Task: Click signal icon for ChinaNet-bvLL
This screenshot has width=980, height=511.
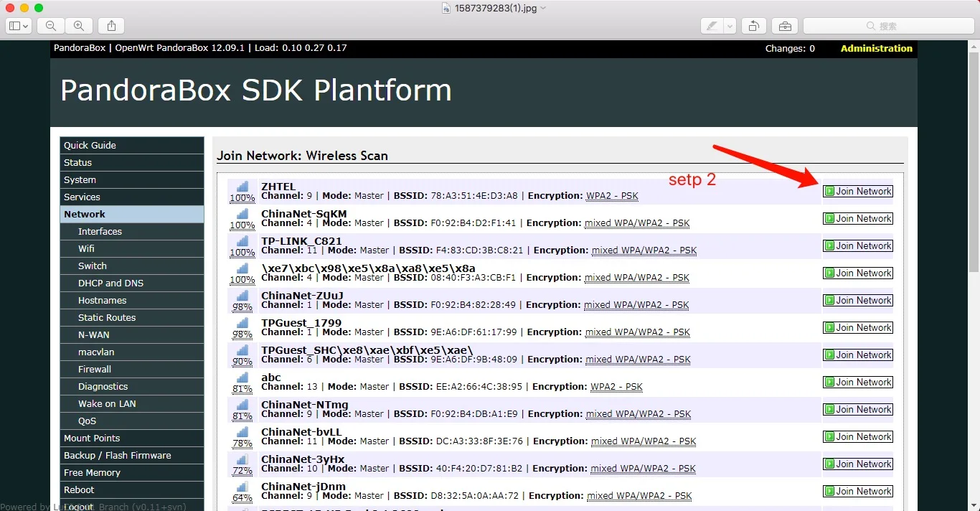Action: tap(242, 432)
